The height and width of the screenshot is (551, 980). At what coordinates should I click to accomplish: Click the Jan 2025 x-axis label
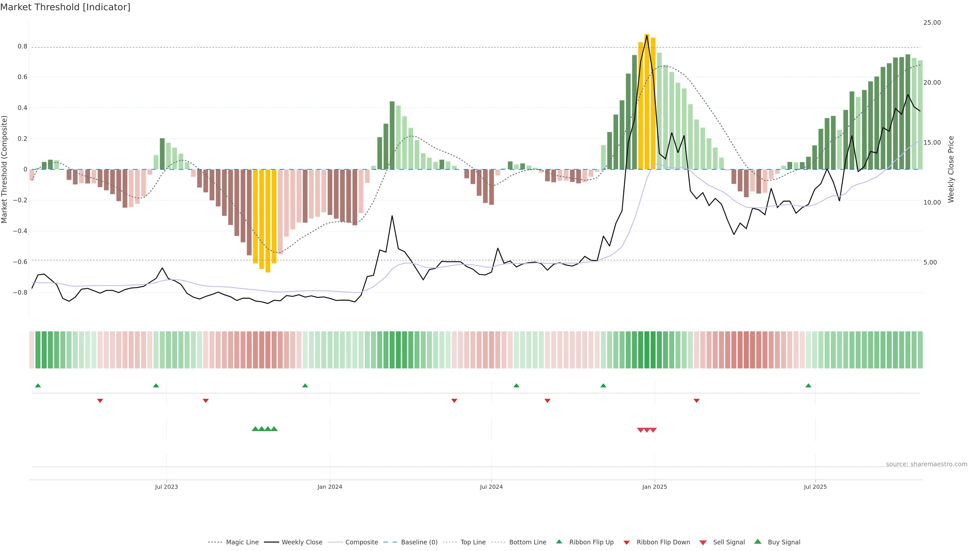tap(654, 487)
